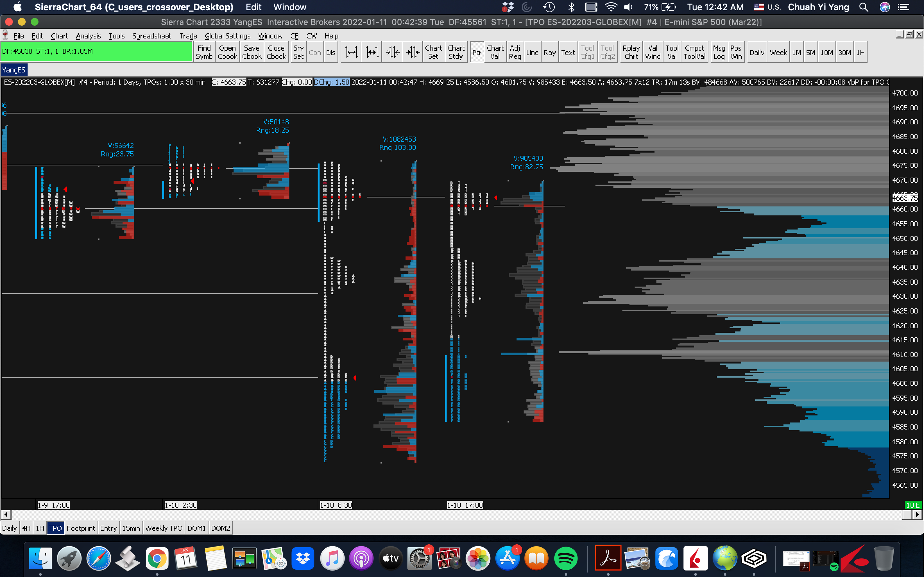Expand the Analysis menu

pyautogui.click(x=88, y=36)
